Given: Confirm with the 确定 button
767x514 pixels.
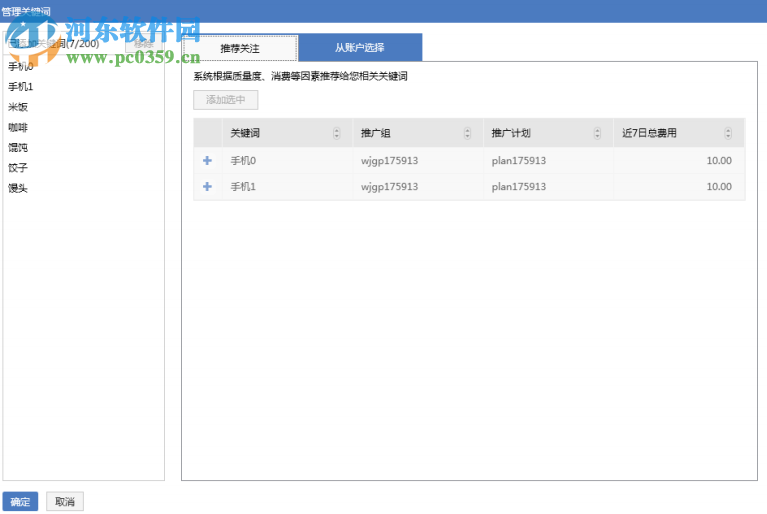Looking at the screenshot, I should pyautogui.click(x=20, y=502).
